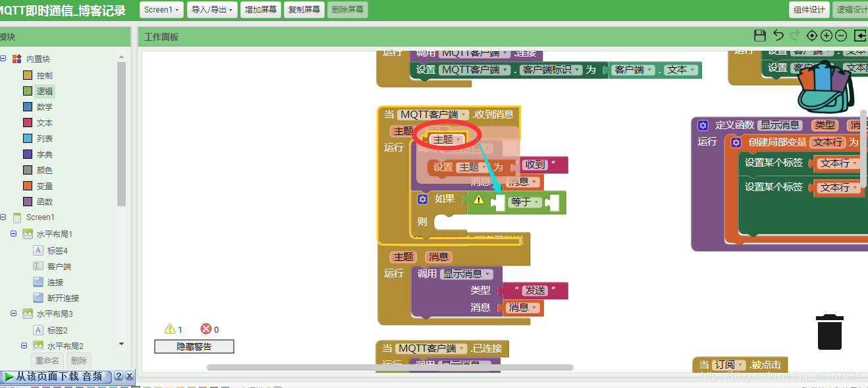Open the gear mutator on 定义函数 block
This screenshot has width=868, height=388.
(703, 125)
